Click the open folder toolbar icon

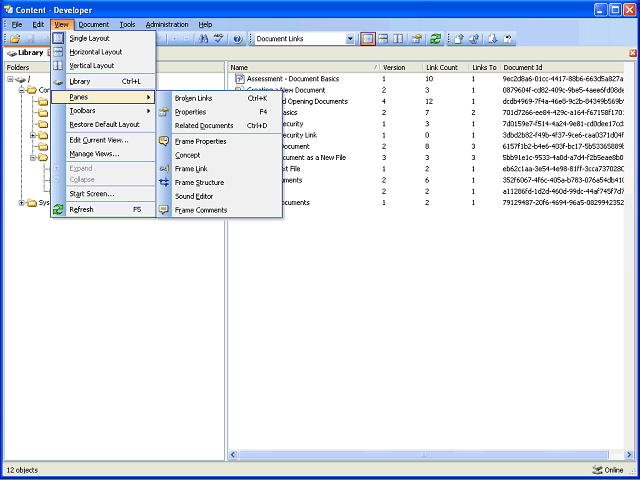pos(15,39)
